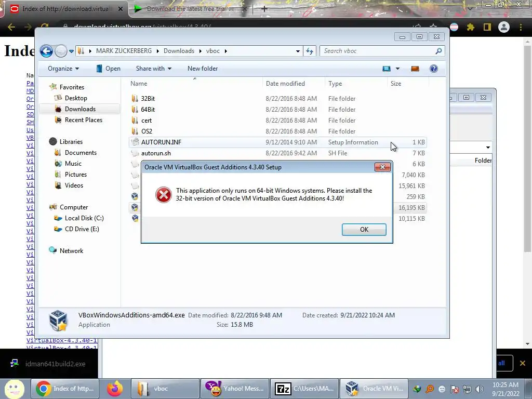This screenshot has height=399, width=532.
Task: Change view with the views icon
Action: 387,69
